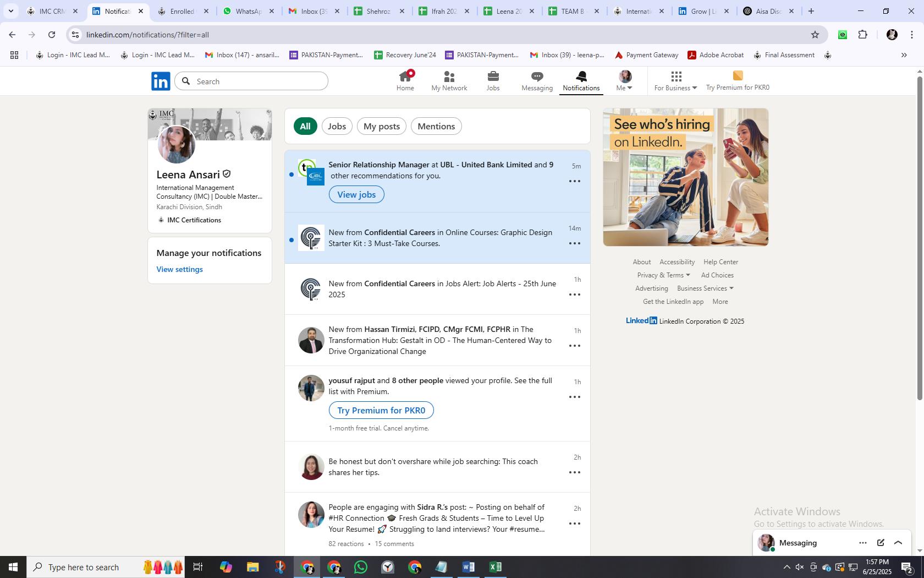Click the page vertical scrollbar
Screen dimensions: 924x578
coord(919,238)
